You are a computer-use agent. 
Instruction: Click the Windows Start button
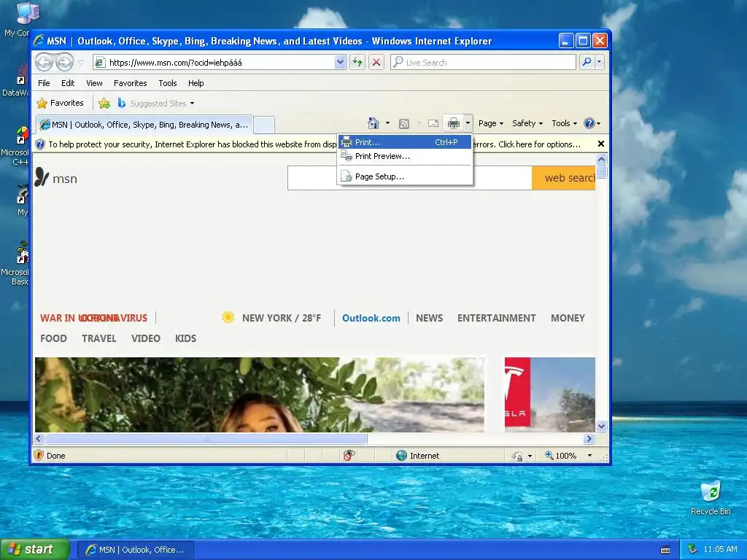click(x=35, y=549)
